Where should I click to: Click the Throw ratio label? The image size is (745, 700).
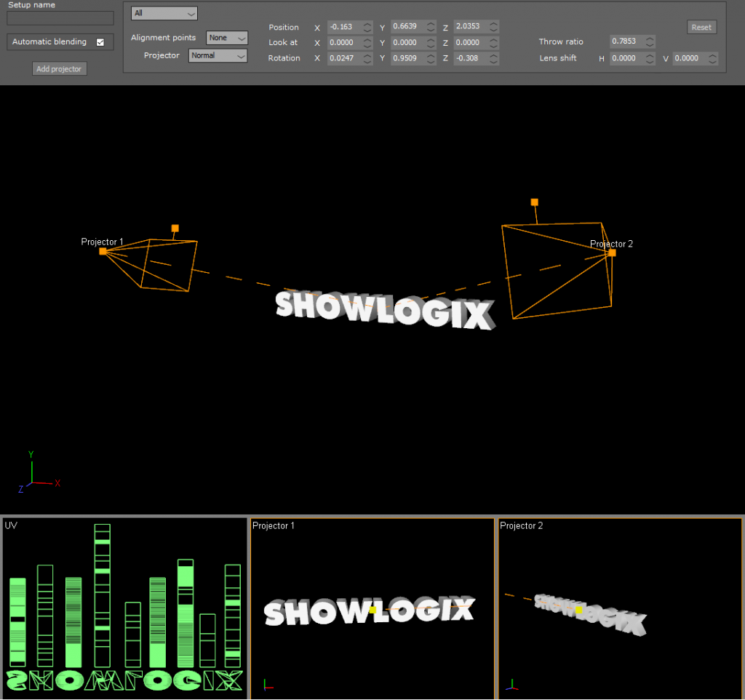pyautogui.click(x=561, y=41)
